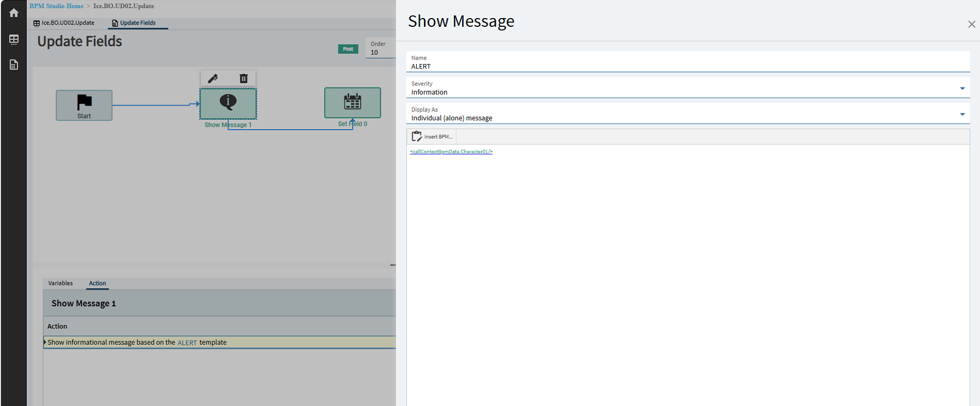Open the grid view icon in sidebar

(14, 39)
